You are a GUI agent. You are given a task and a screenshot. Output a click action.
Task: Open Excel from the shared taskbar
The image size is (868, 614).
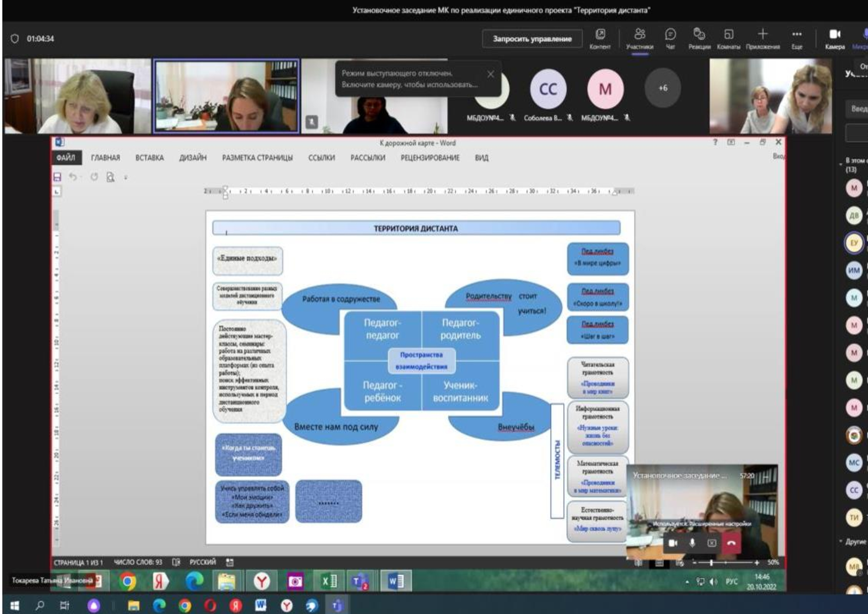click(328, 581)
